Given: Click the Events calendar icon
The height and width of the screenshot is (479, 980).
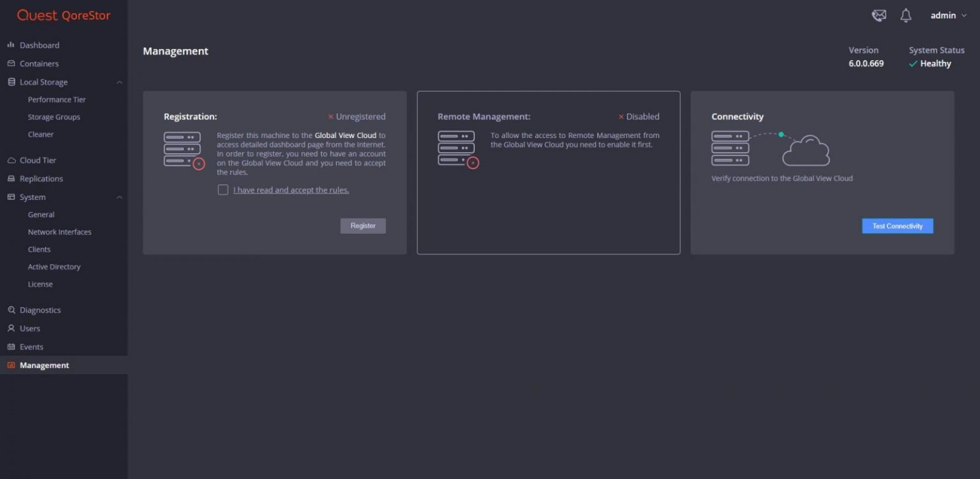Looking at the screenshot, I should click(x=11, y=347).
